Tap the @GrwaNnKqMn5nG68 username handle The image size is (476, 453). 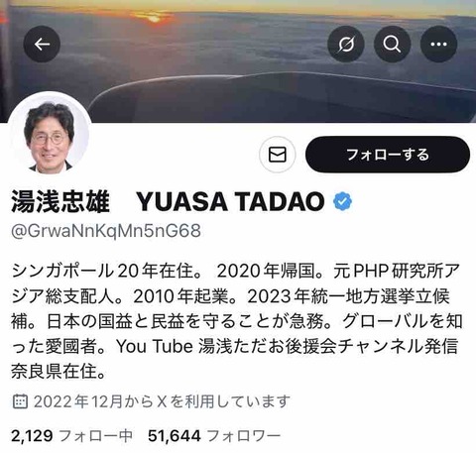pyautogui.click(x=106, y=231)
